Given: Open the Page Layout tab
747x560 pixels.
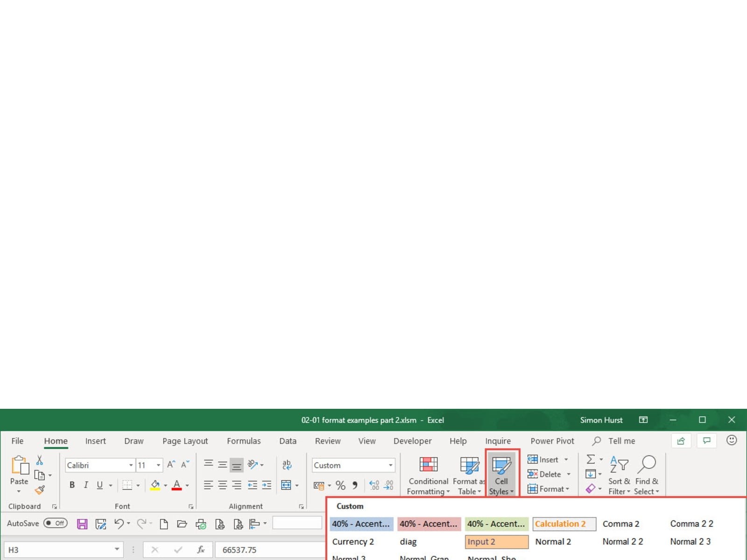Looking at the screenshot, I should (185, 441).
